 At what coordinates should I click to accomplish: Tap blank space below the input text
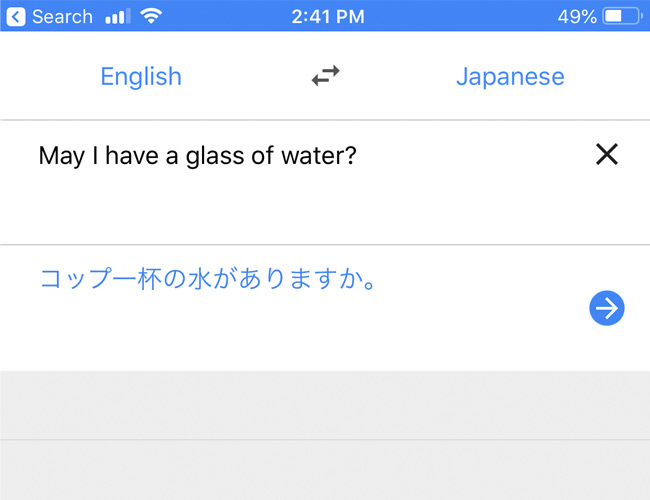pyautogui.click(x=290, y=207)
